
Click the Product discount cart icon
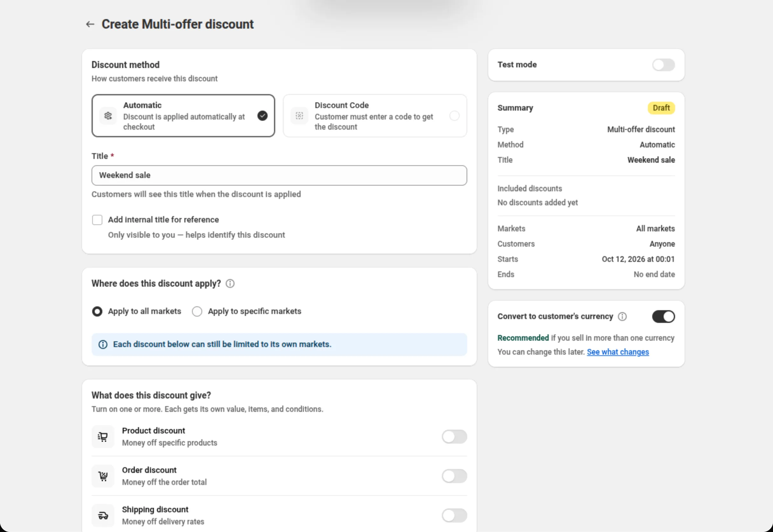point(103,436)
